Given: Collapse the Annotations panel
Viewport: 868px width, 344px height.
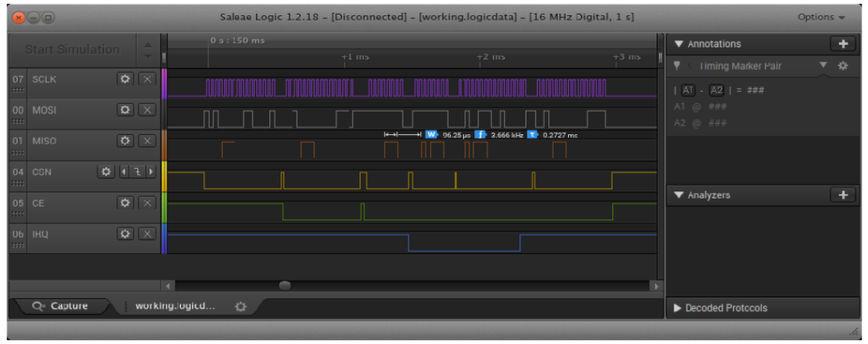Looking at the screenshot, I should point(679,44).
